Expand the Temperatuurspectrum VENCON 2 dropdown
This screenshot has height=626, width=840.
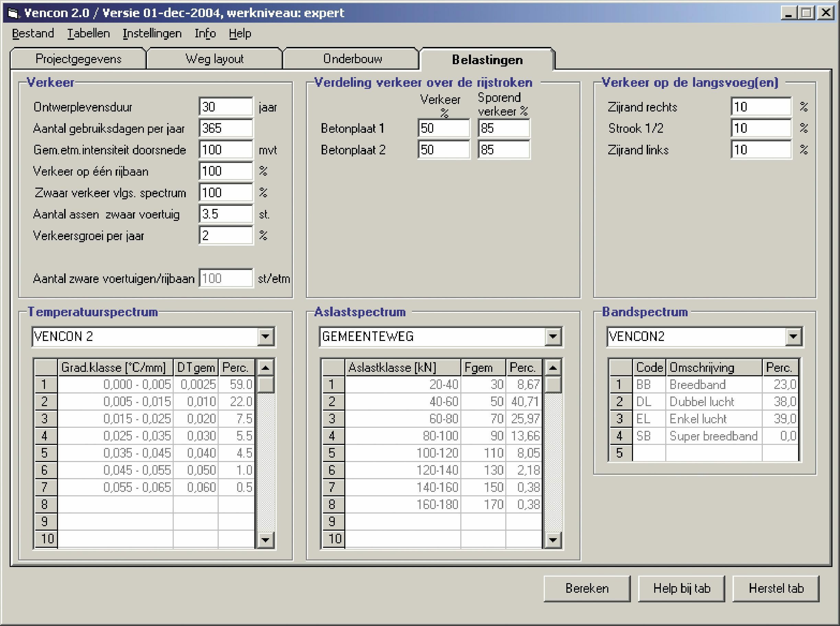265,336
